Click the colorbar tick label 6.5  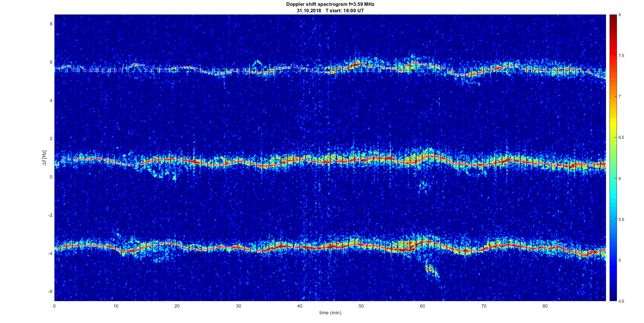pyautogui.click(x=621, y=138)
